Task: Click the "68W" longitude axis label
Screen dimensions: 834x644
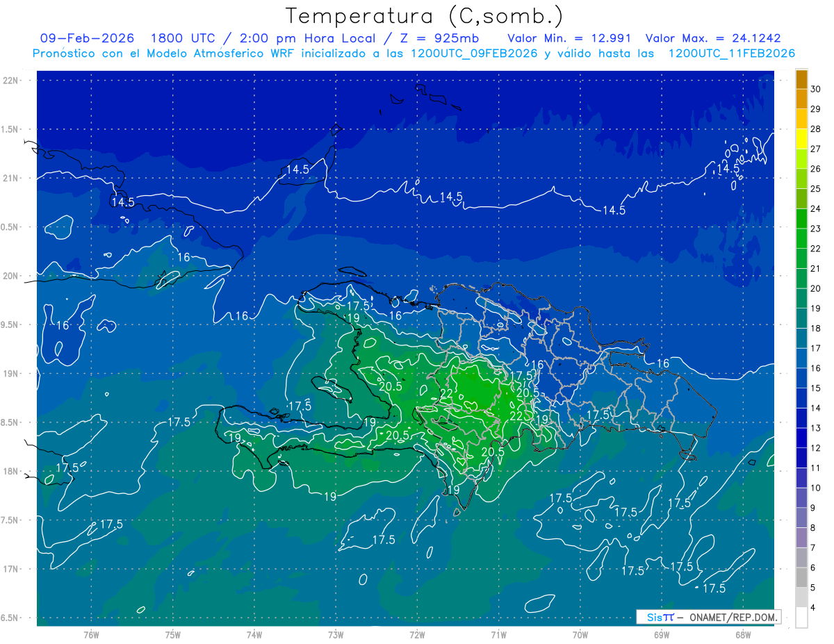Action: point(743,634)
